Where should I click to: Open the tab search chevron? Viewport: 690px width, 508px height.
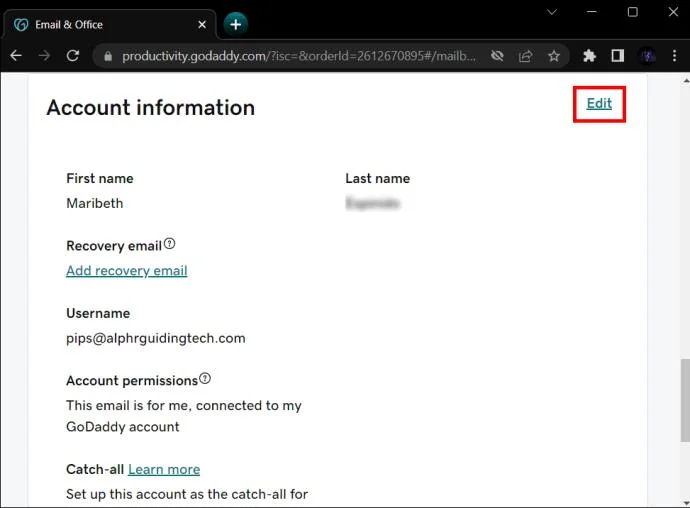[552, 12]
